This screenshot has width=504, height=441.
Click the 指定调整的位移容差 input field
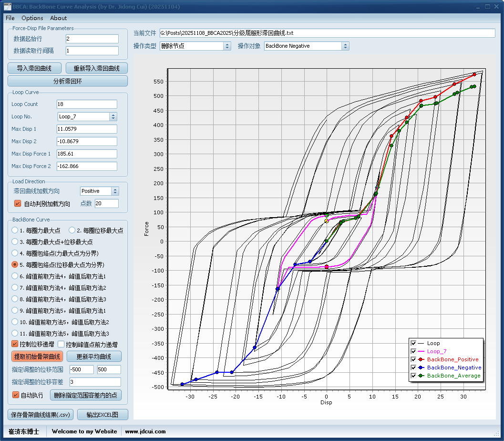tap(95, 382)
